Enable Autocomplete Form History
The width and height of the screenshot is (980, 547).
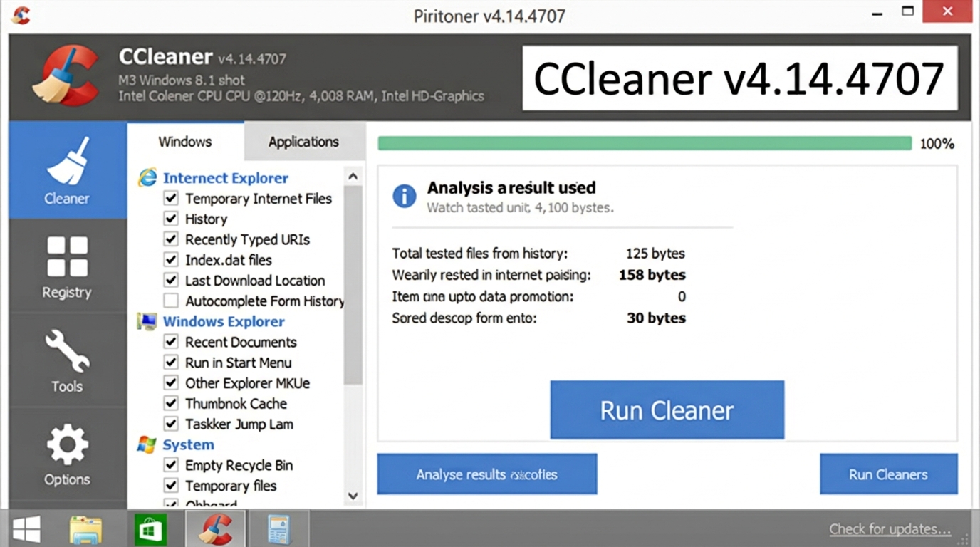tap(171, 301)
